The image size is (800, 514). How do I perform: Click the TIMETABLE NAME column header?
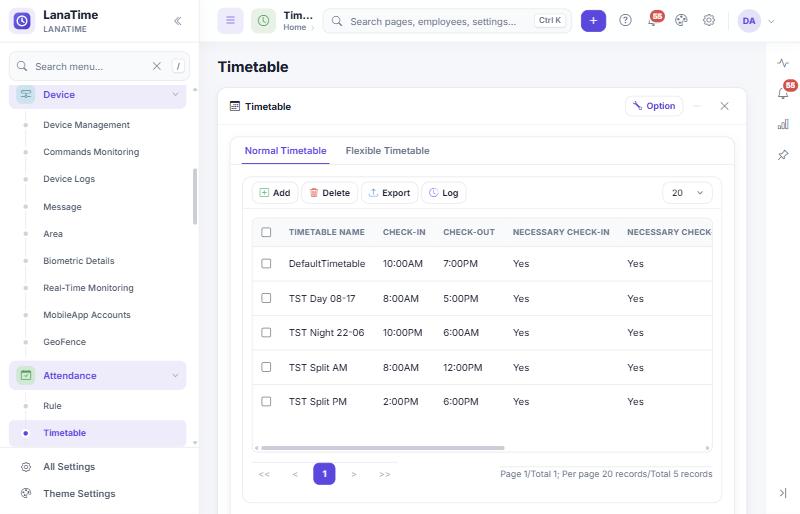click(x=327, y=232)
